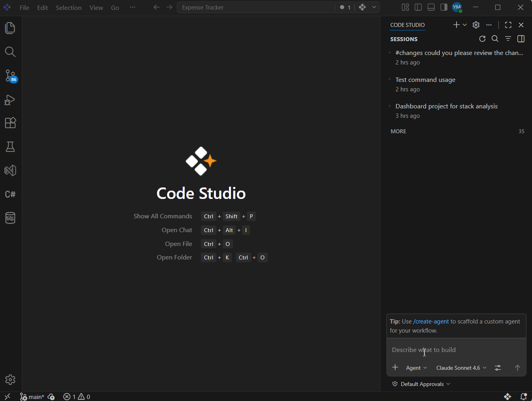This screenshot has width=532, height=401.
Task: Toggle sessions side-by-side view icon
Action: (521, 39)
